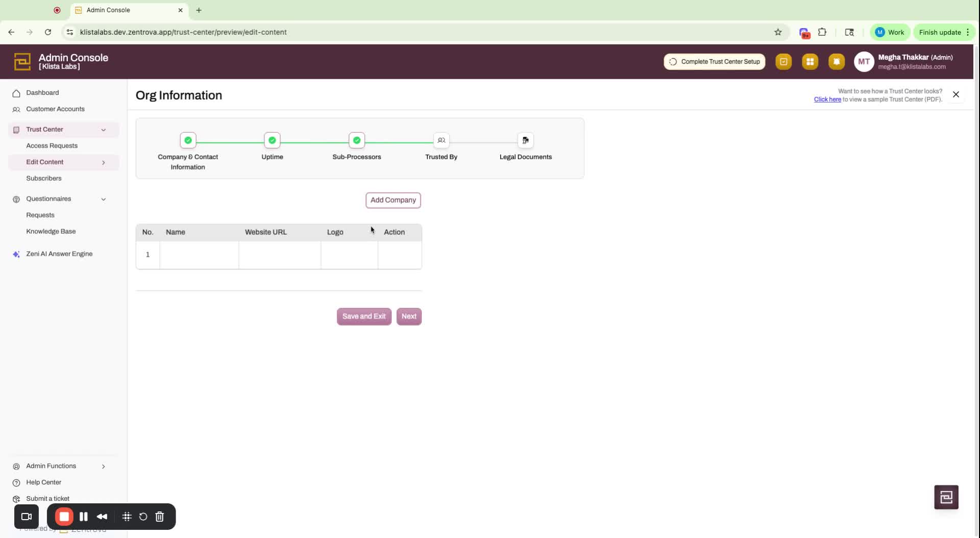Click Save and Exit
The width and height of the screenshot is (980, 538).
coord(364,316)
